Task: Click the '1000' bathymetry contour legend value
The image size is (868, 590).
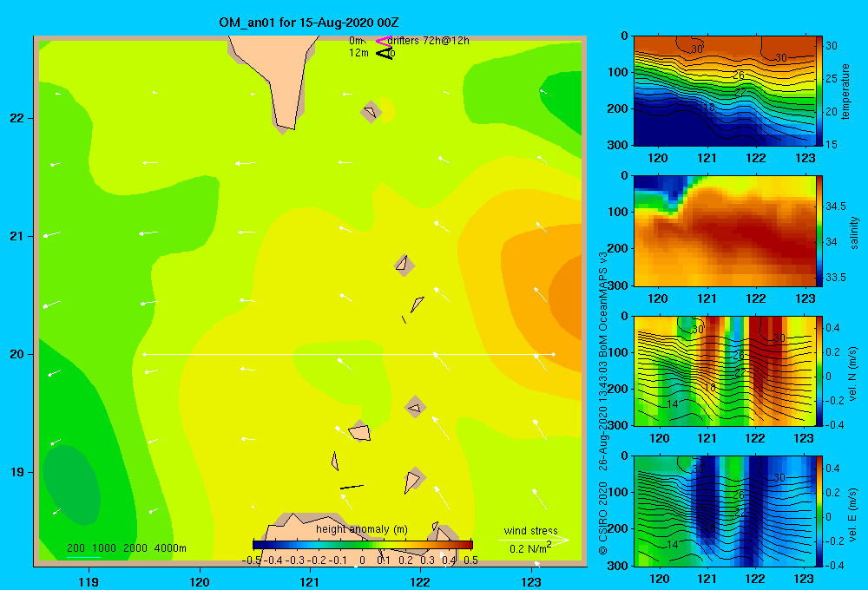Action: point(104,548)
